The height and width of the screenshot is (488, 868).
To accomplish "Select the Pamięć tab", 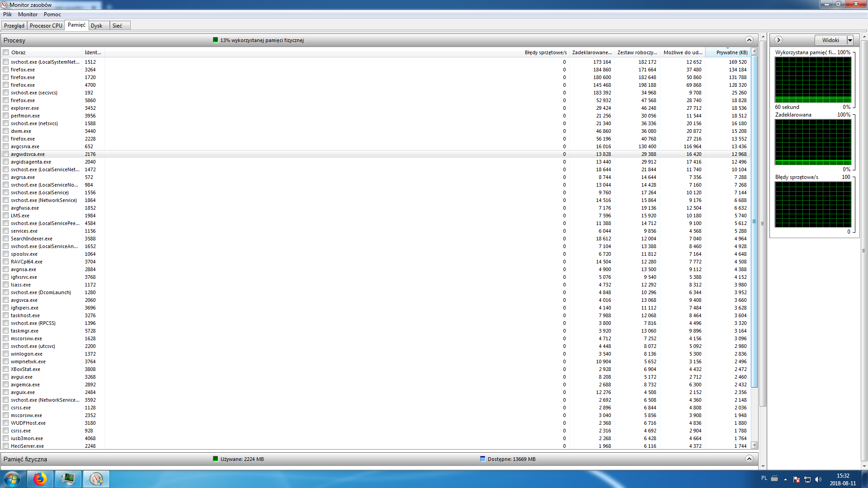I will [x=76, y=25].
